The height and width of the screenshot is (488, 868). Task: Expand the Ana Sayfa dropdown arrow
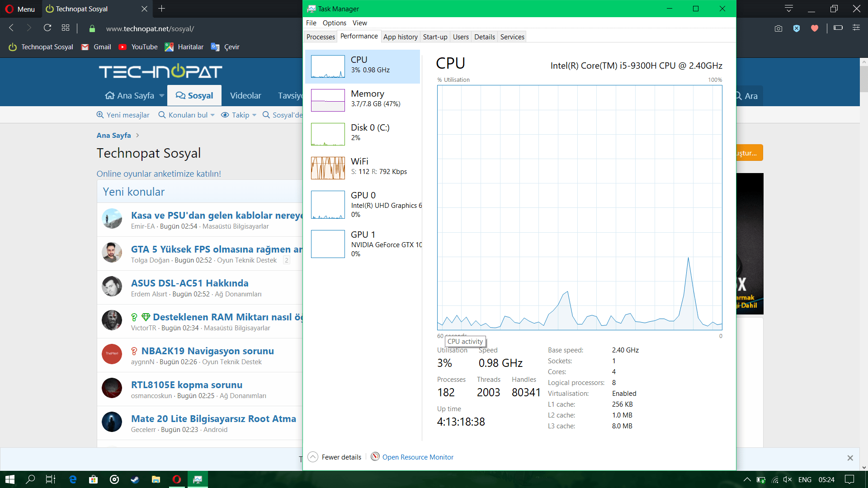point(162,96)
